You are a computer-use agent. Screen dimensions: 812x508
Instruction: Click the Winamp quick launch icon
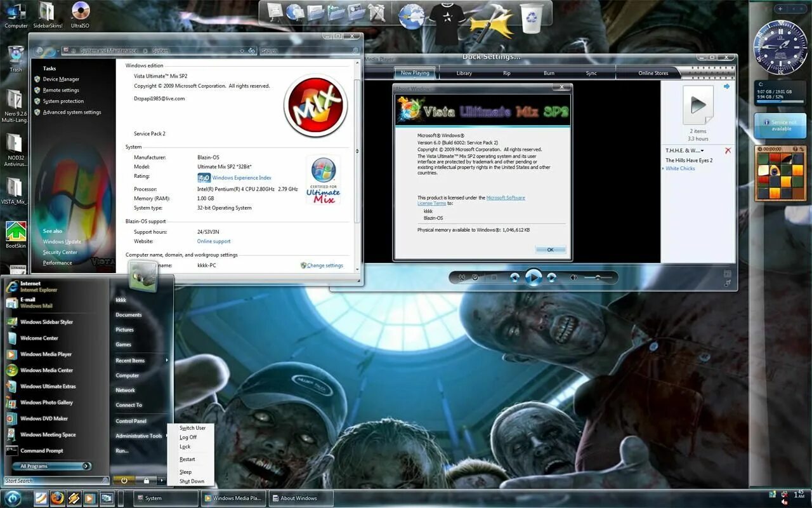coord(74,498)
